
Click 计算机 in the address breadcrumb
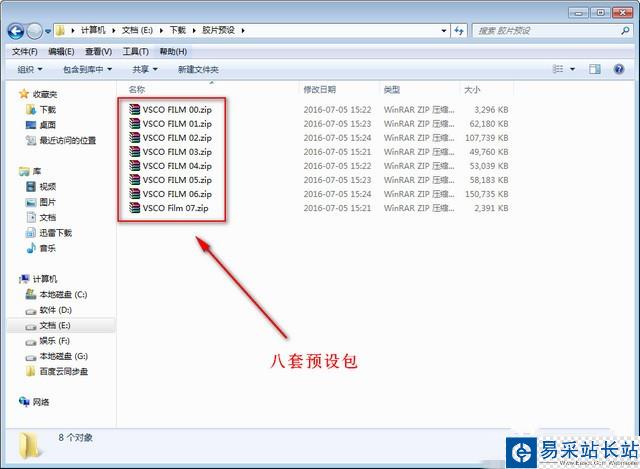point(93,30)
